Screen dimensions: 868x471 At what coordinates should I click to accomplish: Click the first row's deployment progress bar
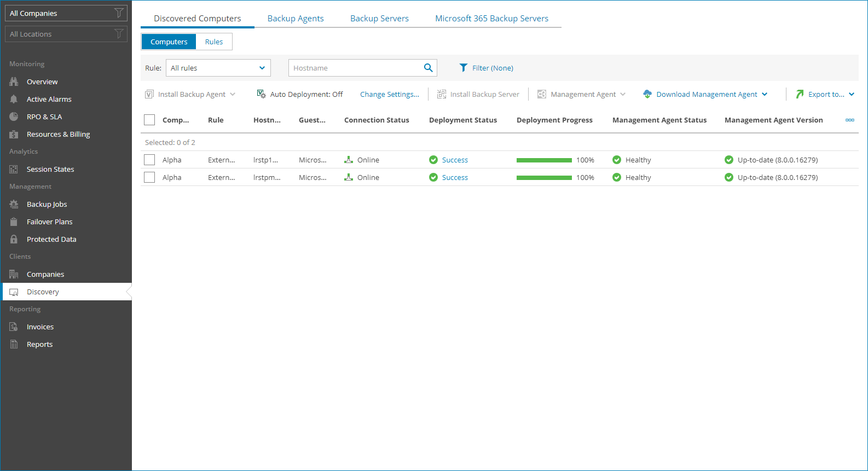pos(544,160)
